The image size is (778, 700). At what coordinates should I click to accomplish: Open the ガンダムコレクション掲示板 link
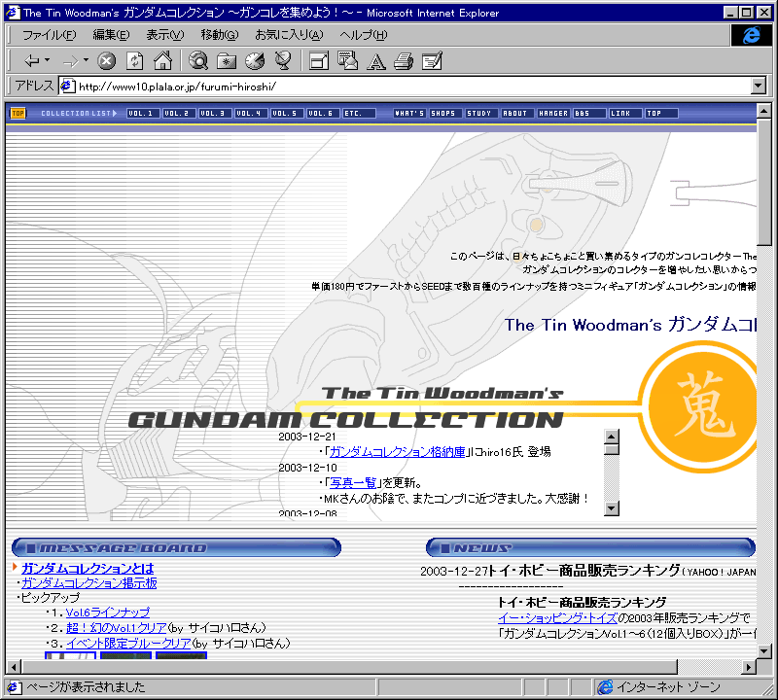point(88,583)
